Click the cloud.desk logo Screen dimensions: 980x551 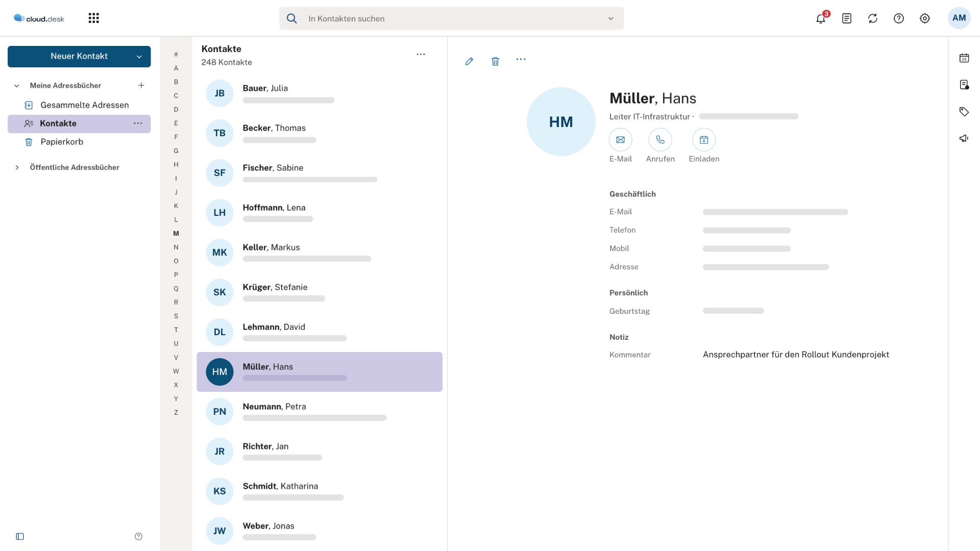pyautogui.click(x=39, y=18)
